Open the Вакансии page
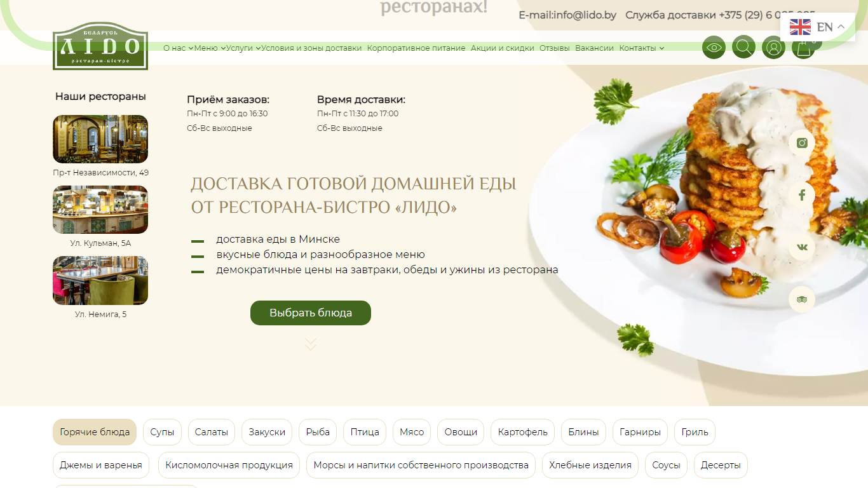 coord(595,48)
